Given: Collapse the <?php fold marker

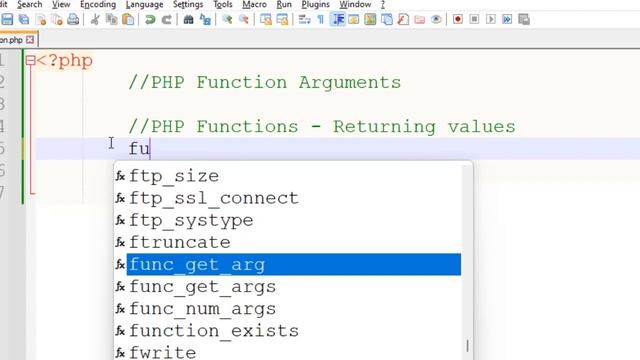Looking at the screenshot, I should tap(30, 61).
